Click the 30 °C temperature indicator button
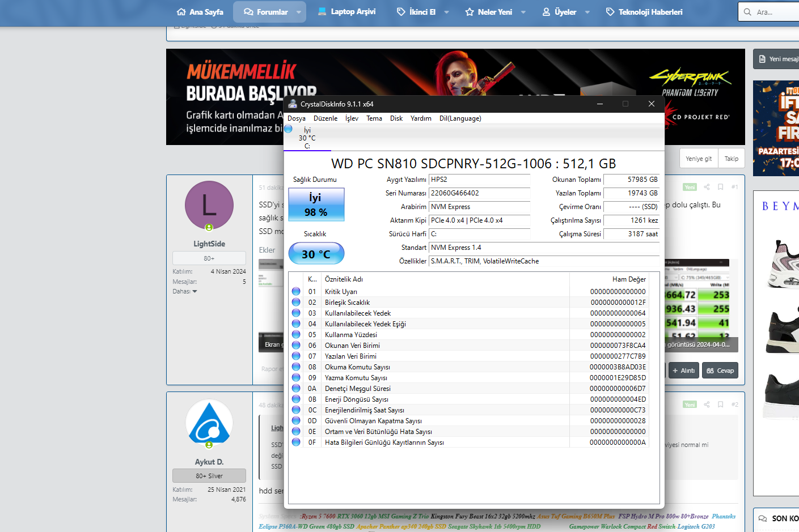Viewport: 799px width, 532px height. 316,253
